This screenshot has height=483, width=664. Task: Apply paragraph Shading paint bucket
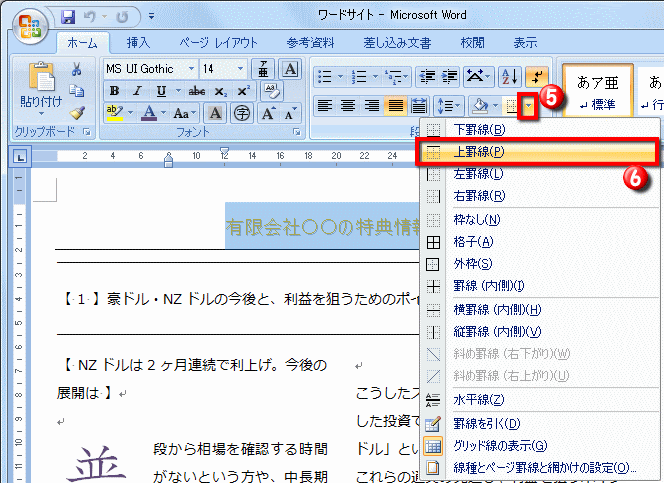pos(480,106)
